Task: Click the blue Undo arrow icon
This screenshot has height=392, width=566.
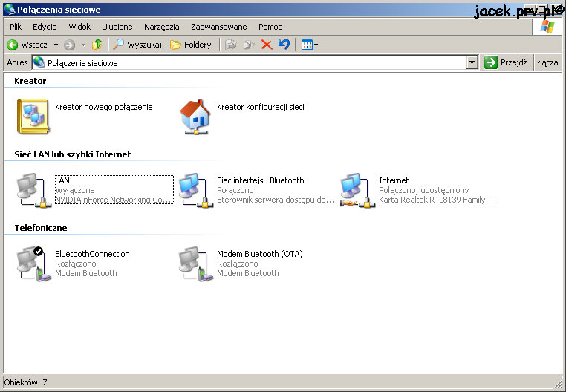Action: coord(284,45)
